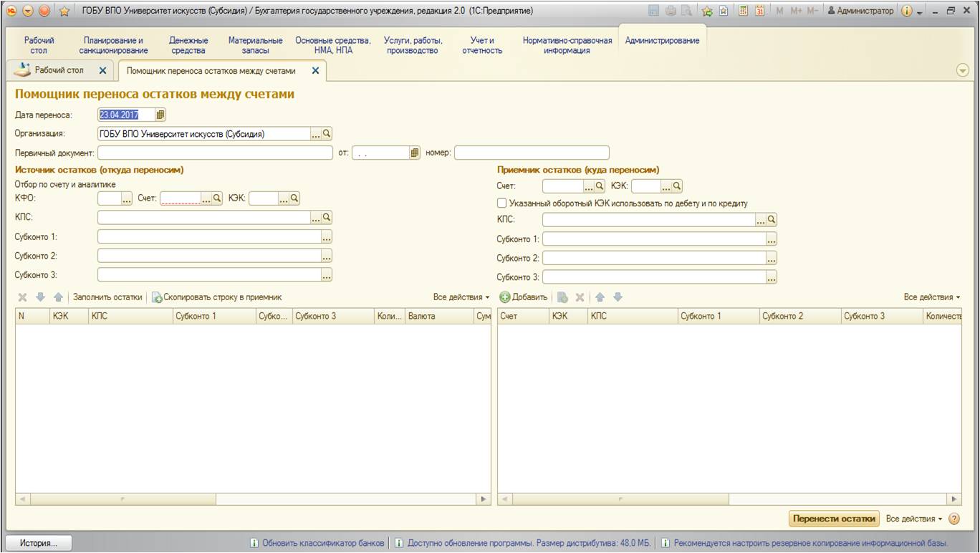Open Все действия menu above receiver table
The image size is (980, 553).
[932, 297]
